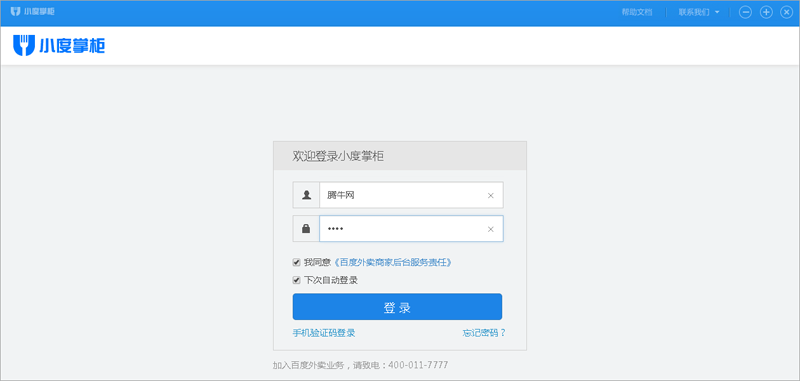Clear the password field with its X

coord(490,229)
